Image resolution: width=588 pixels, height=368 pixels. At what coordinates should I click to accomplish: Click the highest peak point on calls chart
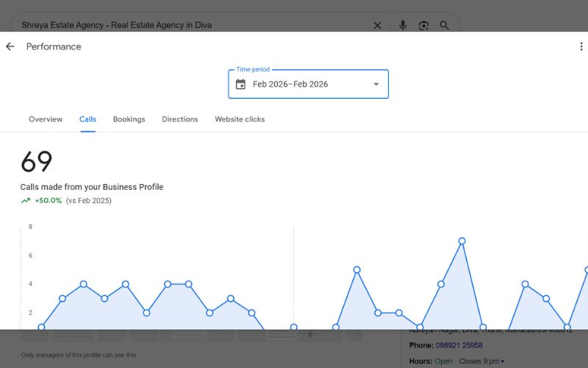click(x=462, y=241)
